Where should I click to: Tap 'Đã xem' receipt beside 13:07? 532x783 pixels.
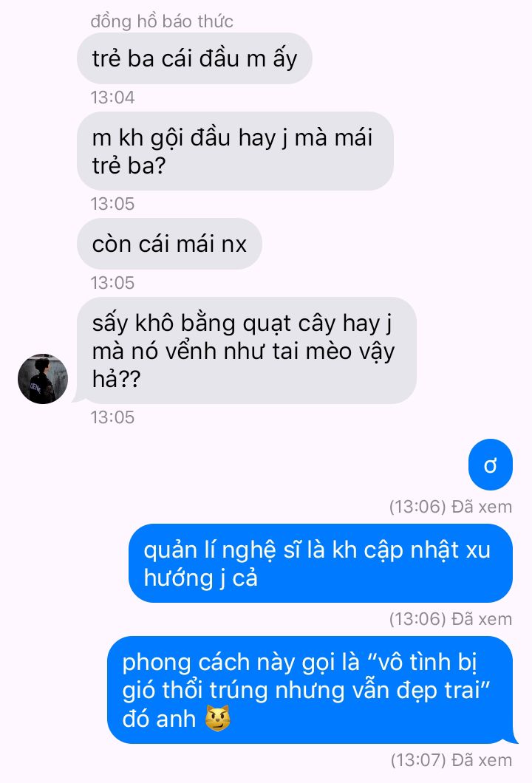coord(482,760)
